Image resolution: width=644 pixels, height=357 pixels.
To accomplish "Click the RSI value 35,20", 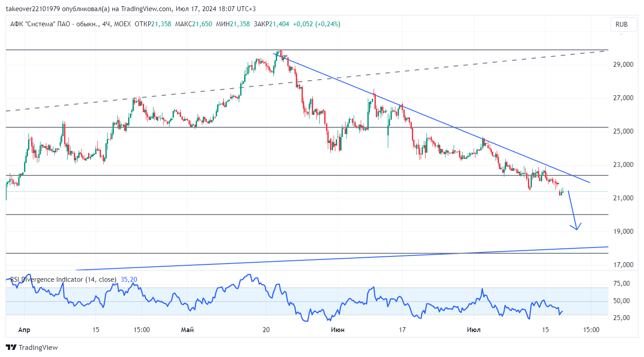I will click(129, 280).
